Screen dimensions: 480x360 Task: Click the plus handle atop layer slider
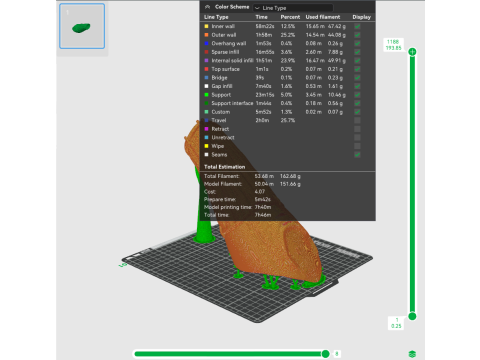(412, 52)
